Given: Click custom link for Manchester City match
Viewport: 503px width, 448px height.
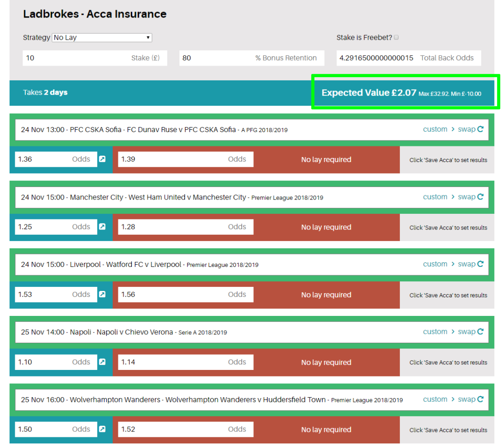Looking at the screenshot, I should (x=435, y=197).
